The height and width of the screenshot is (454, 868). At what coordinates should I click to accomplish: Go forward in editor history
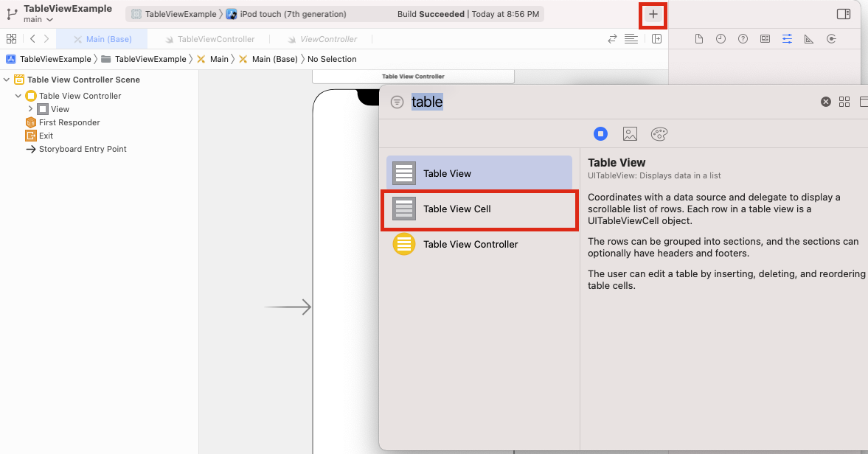(46, 39)
